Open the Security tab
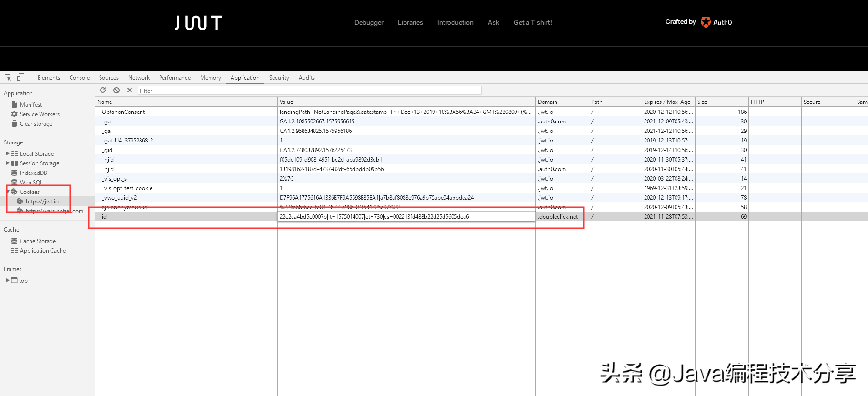This screenshot has width=868, height=396. coord(279,78)
